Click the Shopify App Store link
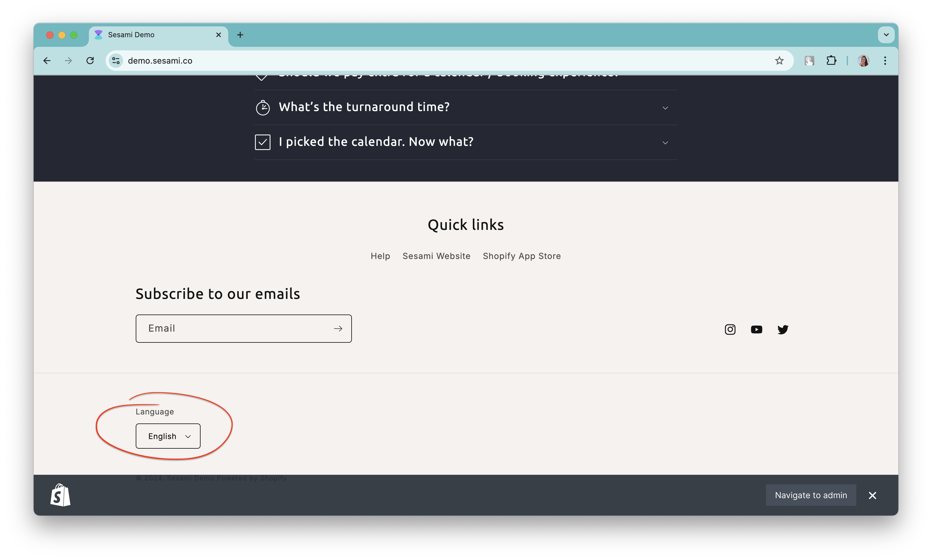 click(522, 256)
